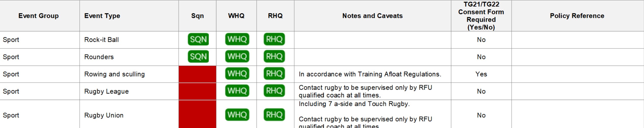Screen dimensions: 644x128
Task: Select the RHQ badge for Rugby Union
Action: pos(274,115)
